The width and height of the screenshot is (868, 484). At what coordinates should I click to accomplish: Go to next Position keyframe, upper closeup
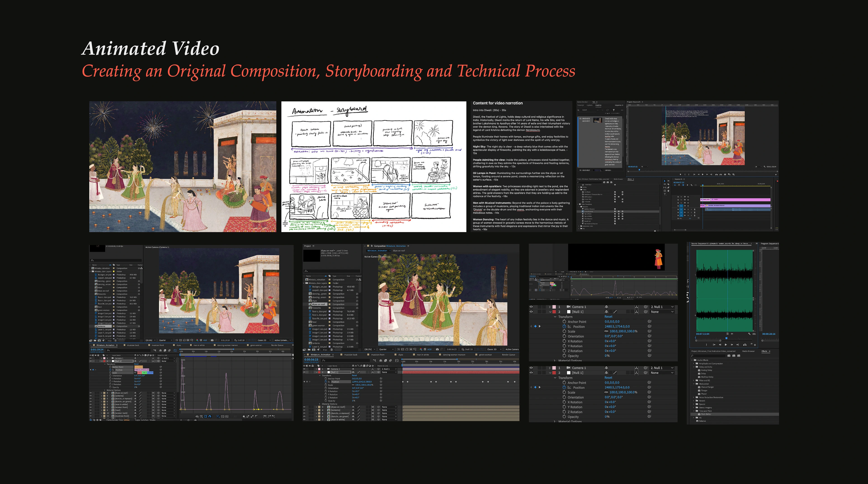coord(540,326)
